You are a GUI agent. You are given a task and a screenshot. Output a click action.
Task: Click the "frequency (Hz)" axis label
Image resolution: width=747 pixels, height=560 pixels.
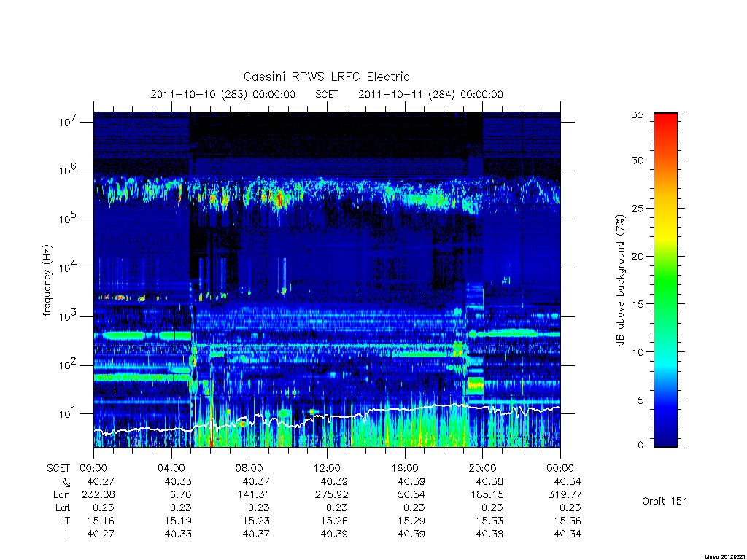coord(47,281)
